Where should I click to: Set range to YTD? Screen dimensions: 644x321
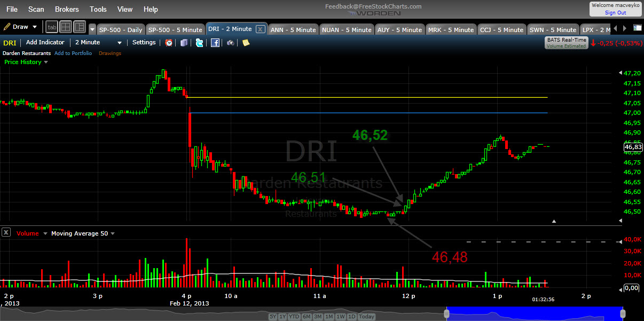294,317
